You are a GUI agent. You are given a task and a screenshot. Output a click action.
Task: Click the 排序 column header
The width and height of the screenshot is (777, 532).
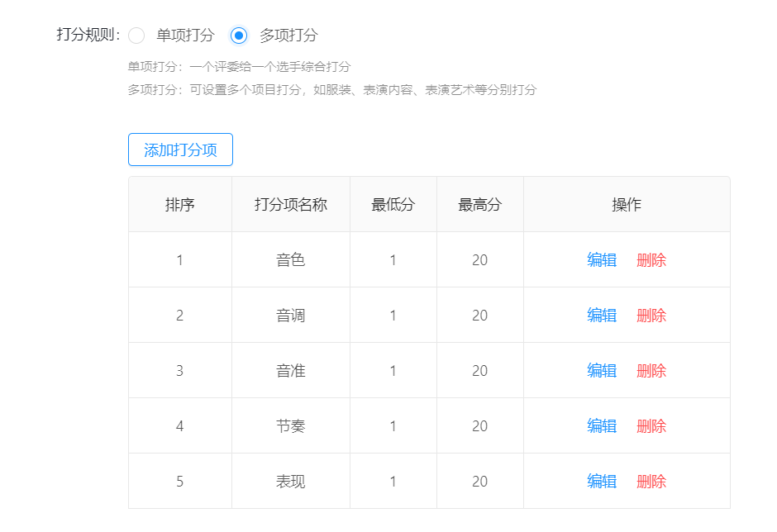180,205
